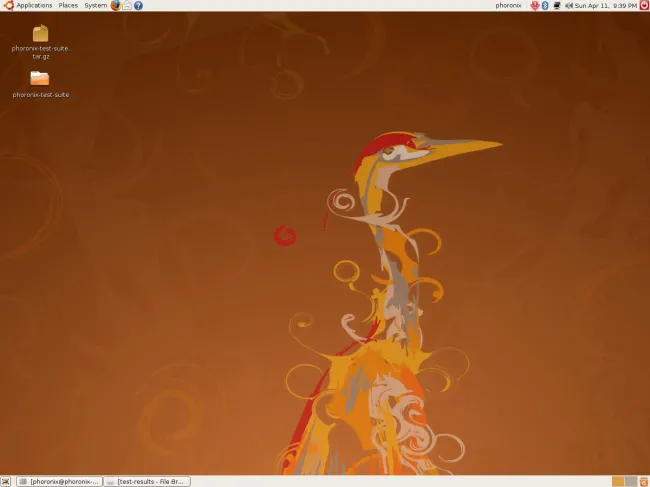Open the Places menu

coord(68,5)
